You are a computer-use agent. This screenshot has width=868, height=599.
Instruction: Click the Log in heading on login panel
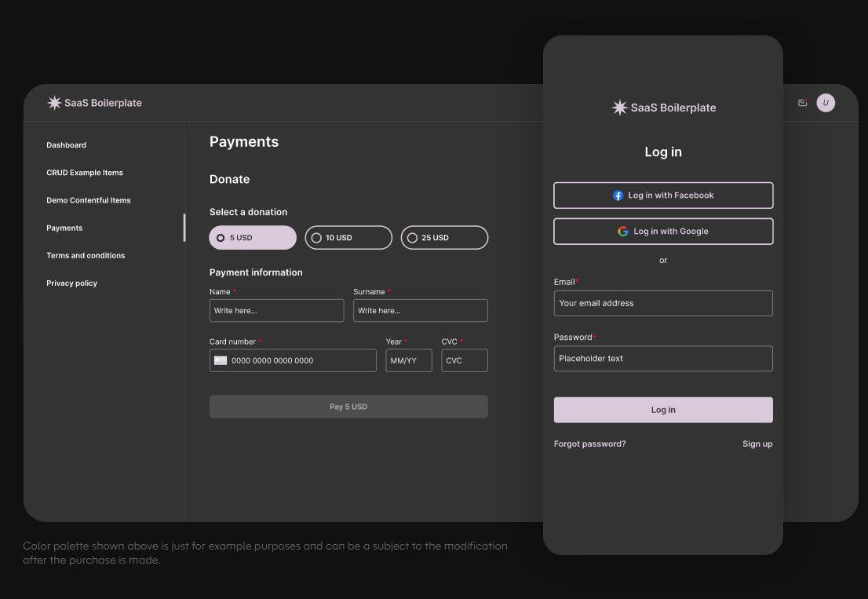pos(663,152)
